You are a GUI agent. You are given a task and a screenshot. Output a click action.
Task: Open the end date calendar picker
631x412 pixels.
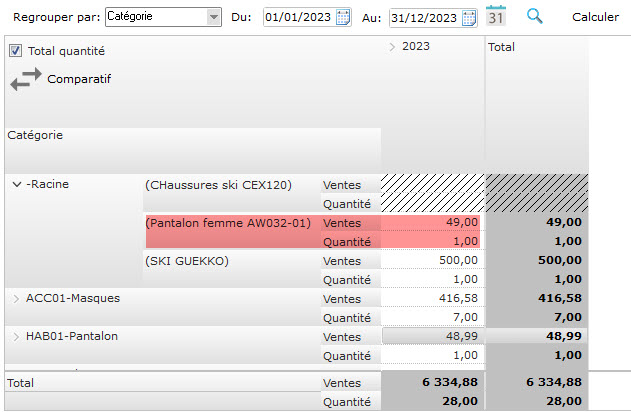click(x=470, y=18)
